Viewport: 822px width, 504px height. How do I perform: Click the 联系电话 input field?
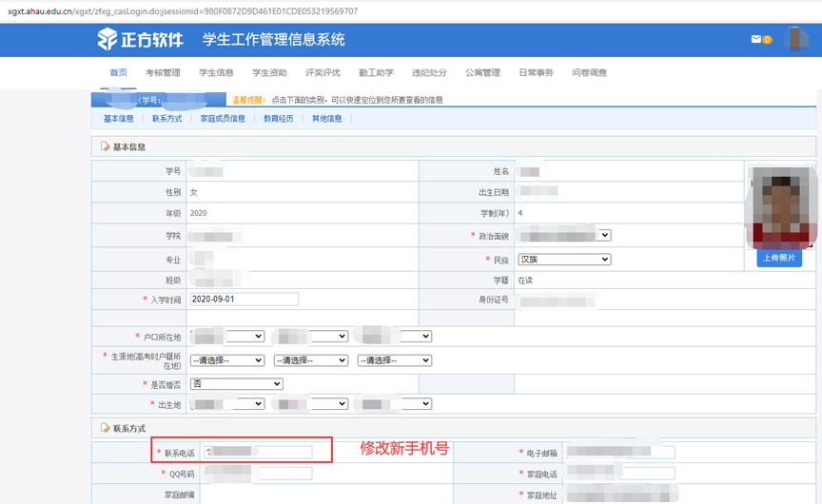point(259,452)
